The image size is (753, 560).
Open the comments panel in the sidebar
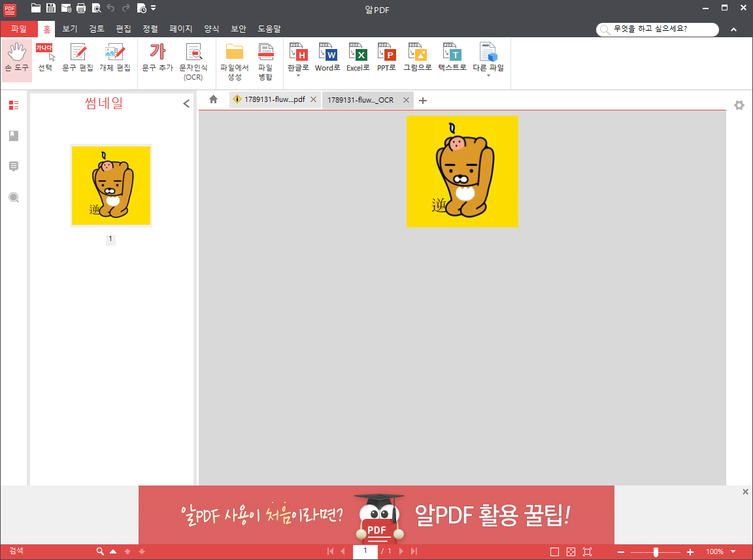point(14,167)
